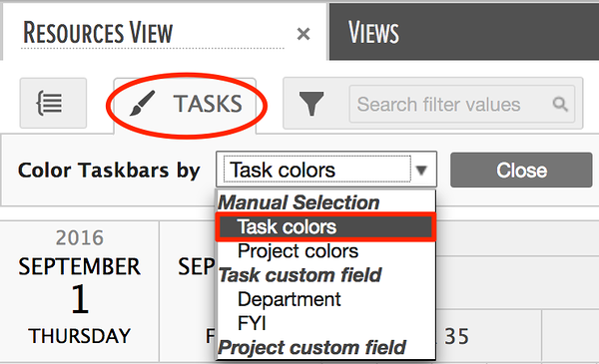The image size is (599, 364).
Task: Click the Manual Selection group header
Action: (299, 202)
